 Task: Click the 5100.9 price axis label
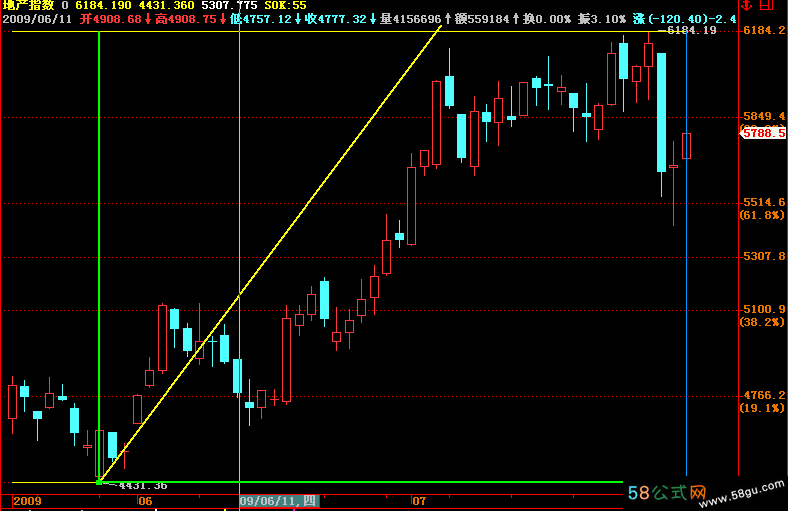pos(764,309)
